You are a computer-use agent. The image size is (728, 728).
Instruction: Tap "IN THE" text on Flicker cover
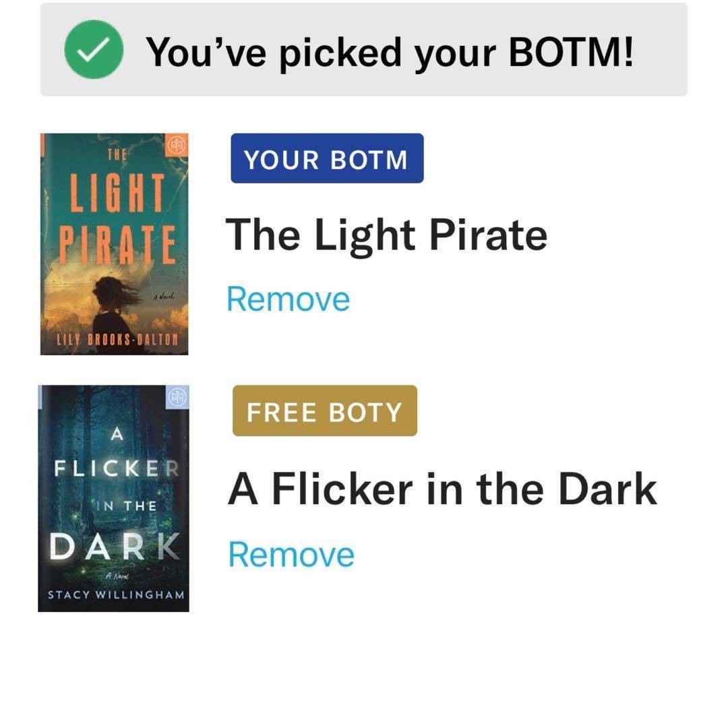tap(125, 506)
